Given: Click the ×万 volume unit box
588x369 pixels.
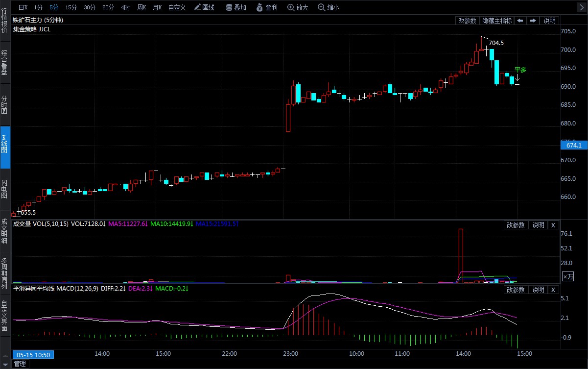Looking at the screenshot, I should [x=568, y=276].
